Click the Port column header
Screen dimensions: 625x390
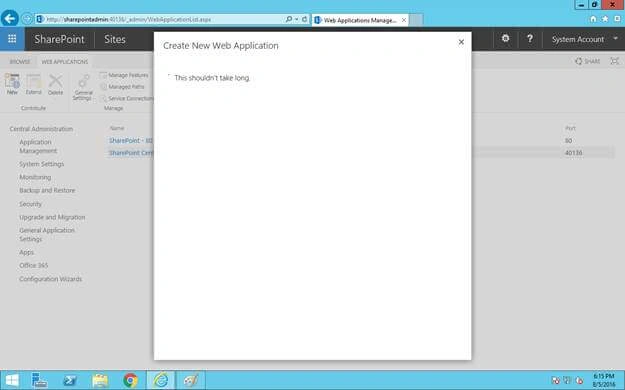coord(570,128)
